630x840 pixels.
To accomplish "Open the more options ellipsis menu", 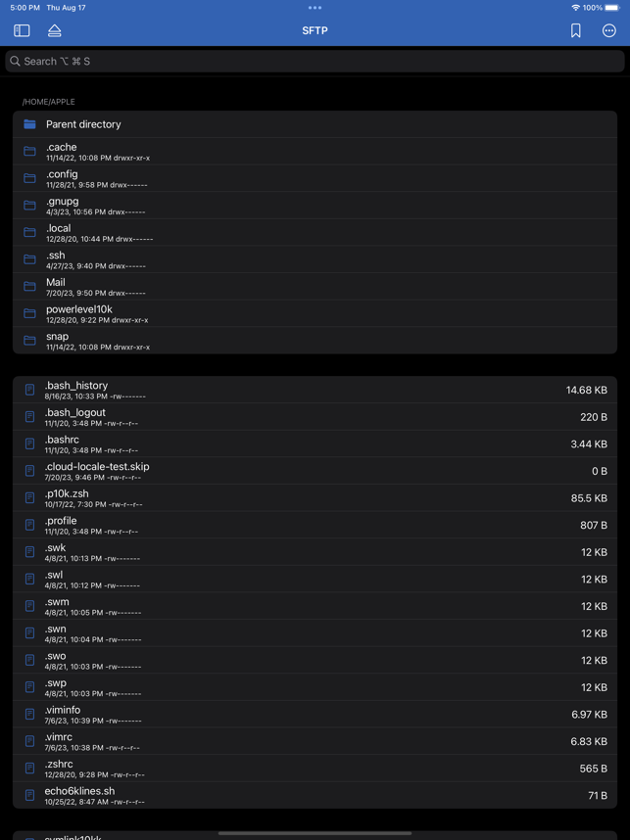I will 609,30.
